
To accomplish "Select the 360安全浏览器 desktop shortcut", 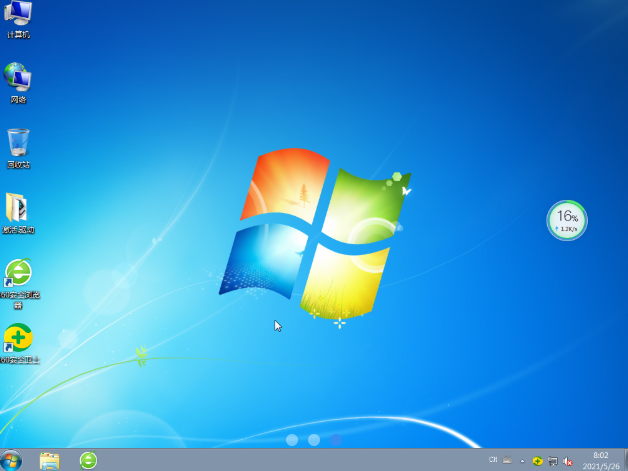I will [19, 284].
